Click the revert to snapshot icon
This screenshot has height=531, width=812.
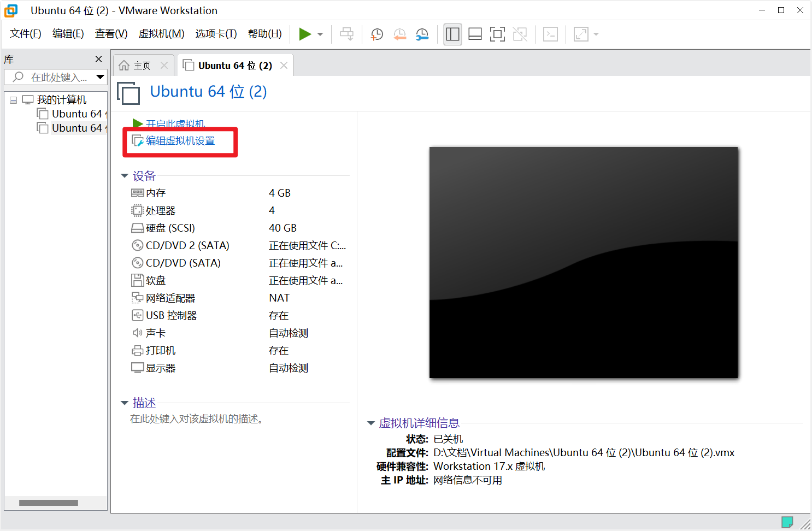[399, 34]
